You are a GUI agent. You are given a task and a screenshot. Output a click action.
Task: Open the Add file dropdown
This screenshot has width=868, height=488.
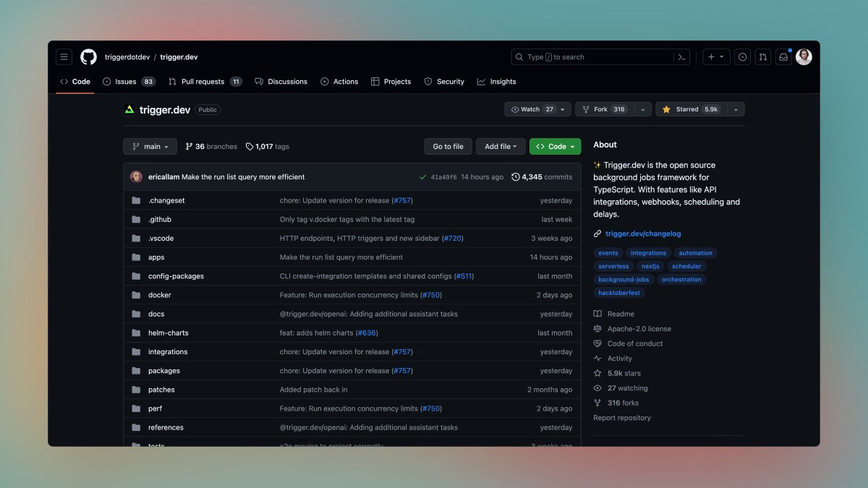pos(501,147)
